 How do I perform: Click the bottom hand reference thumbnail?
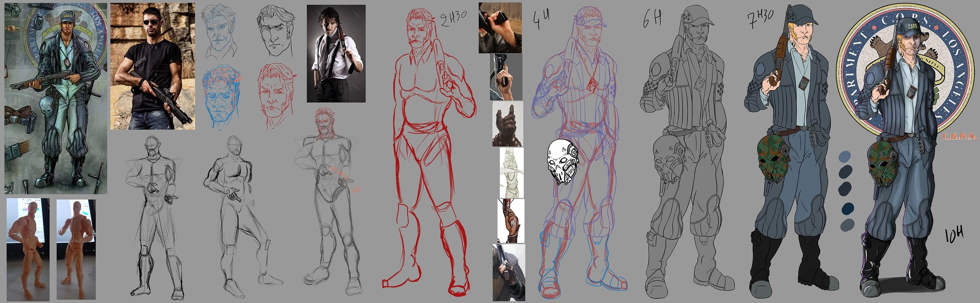(x=508, y=272)
